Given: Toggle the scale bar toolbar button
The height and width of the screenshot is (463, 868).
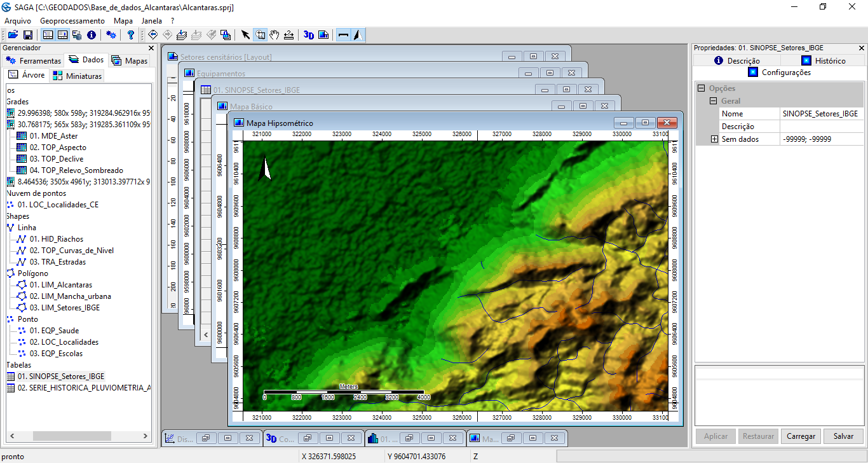Looking at the screenshot, I should pyautogui.click(x=343, y=35).
